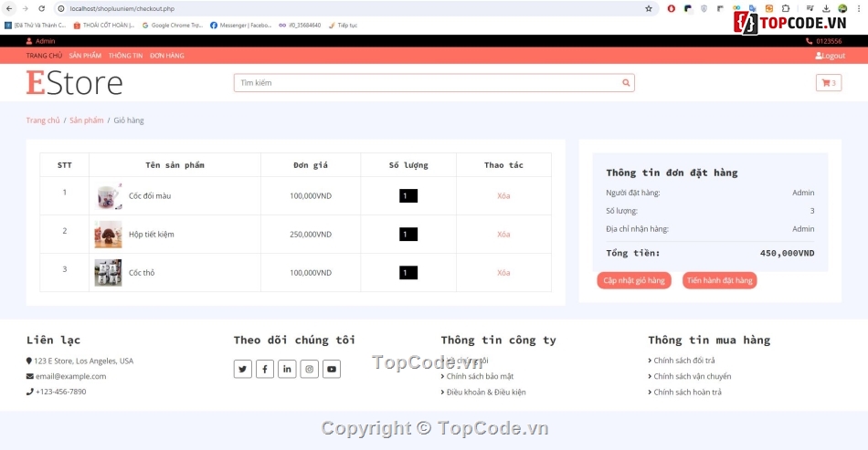Click the search magnifier icon
The image size is (868, 450).
pyautogui.click(x=626, y=83)
